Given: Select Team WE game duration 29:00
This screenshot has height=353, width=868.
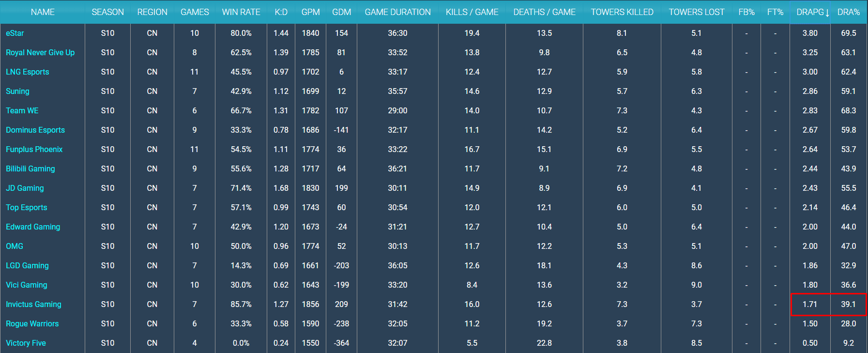Looking at the screenshot, I should [397, 110].
